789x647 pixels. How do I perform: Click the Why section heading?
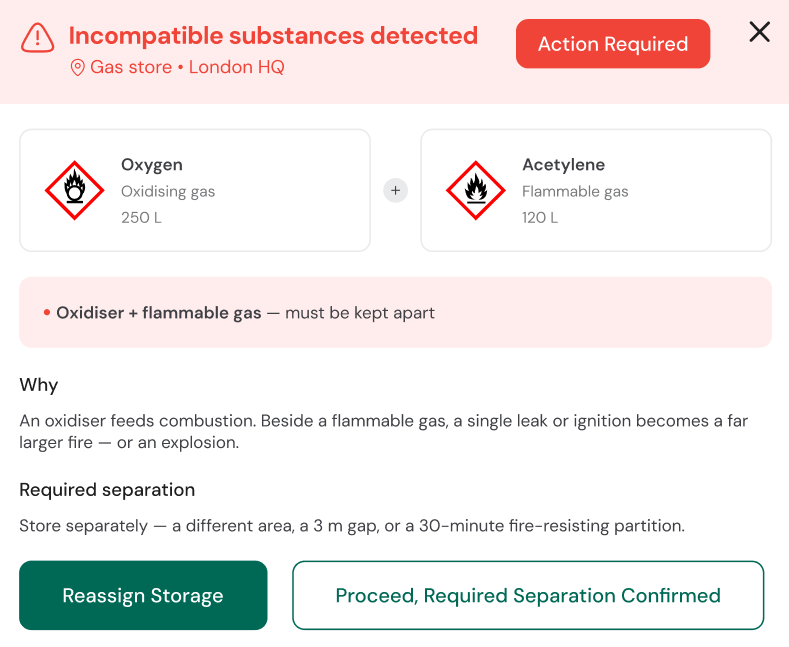click(x=39, y=385)
